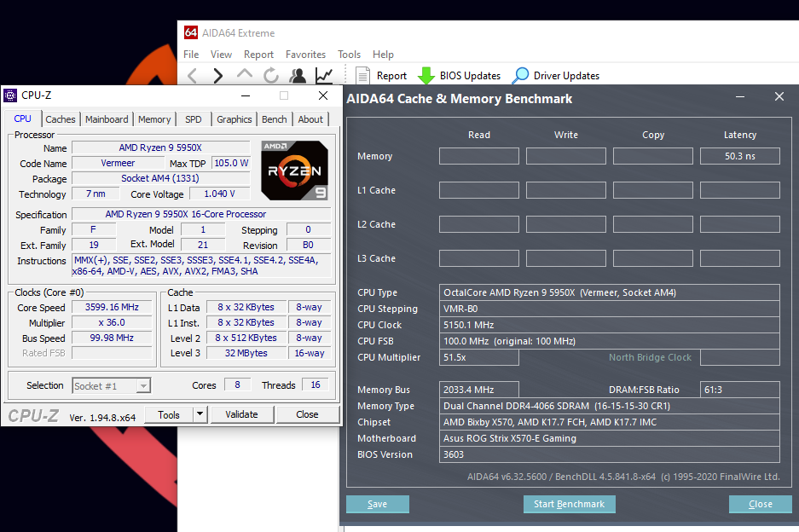Switch to the Caches tab in CPU-Z
The image size is (799, 532).
coord(61,119)
